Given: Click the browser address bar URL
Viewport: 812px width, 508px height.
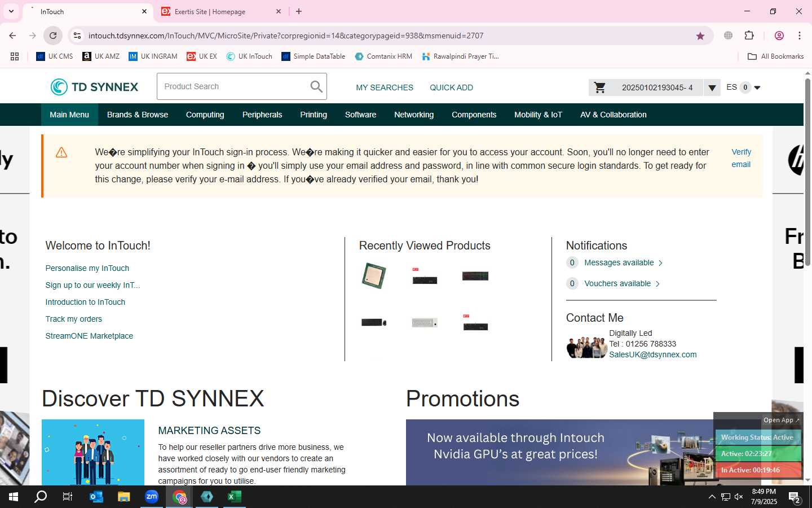Looking at the screenshot, I should 286,36.
